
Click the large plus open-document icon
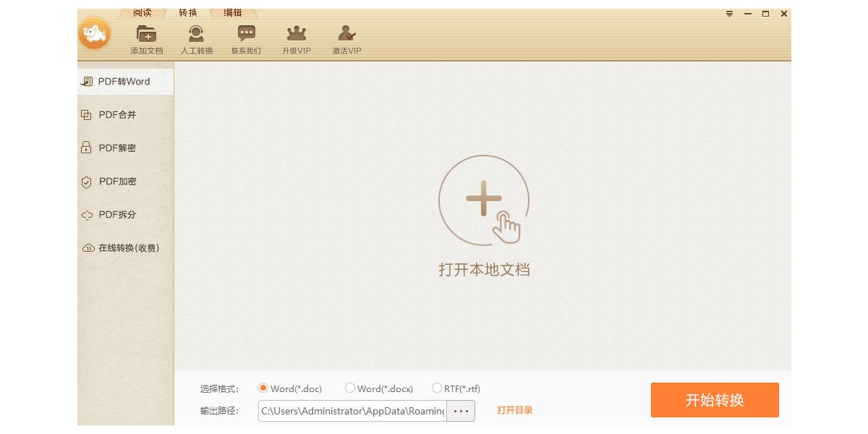(x=484, y=200)
